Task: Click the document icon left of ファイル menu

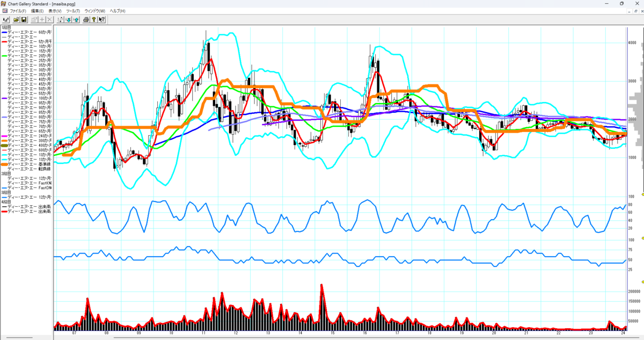Action: click(x=5, y=11)
